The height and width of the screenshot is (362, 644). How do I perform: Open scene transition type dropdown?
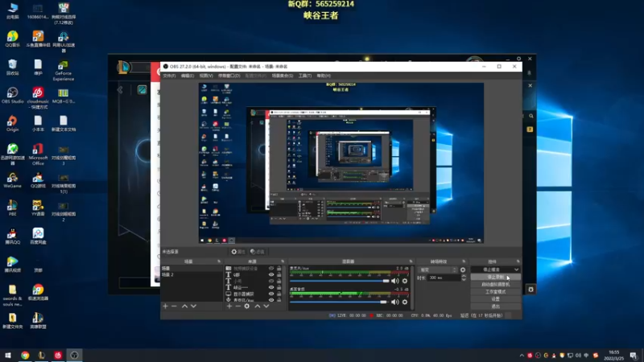438,269
